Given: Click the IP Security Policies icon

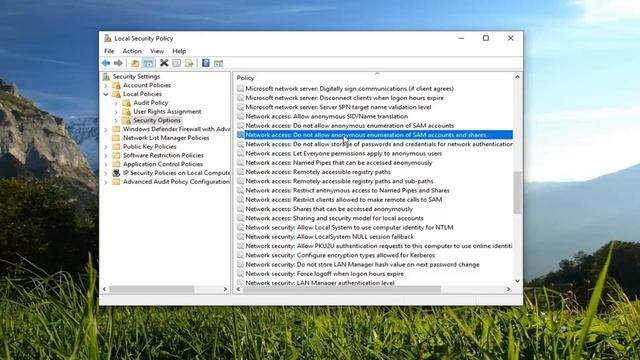Looking at the screenshot, I should 116,173.
